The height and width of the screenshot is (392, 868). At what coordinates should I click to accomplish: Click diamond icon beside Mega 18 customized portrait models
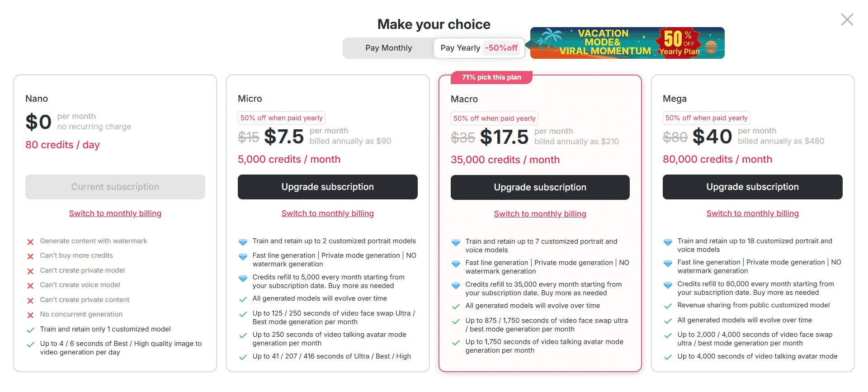click(x=668, y=242)
